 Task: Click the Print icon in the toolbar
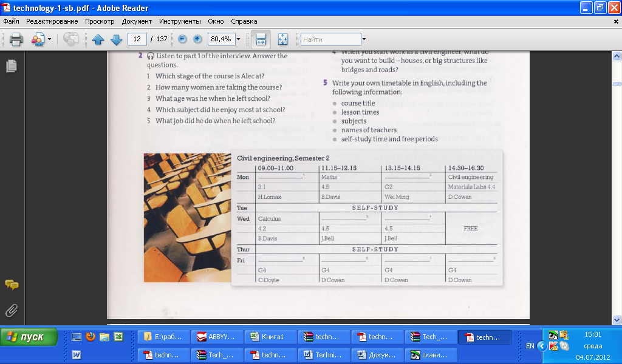tap(16, 39)
